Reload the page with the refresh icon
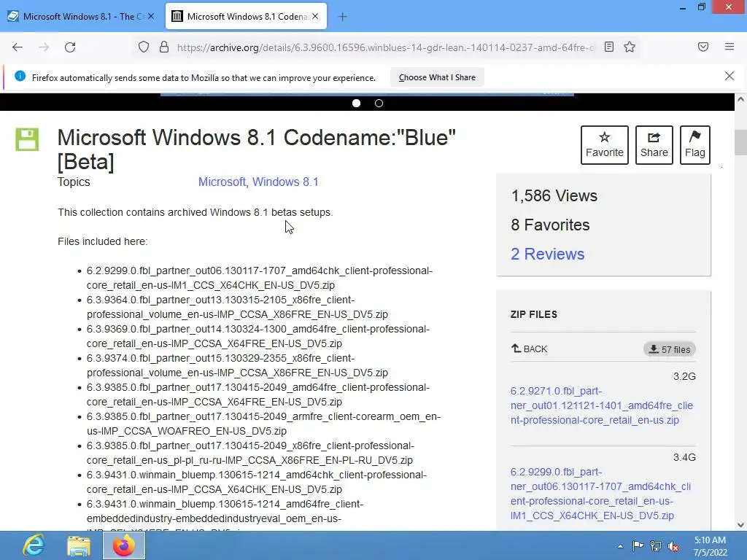 pyautogui.click(x=70, y=47)
